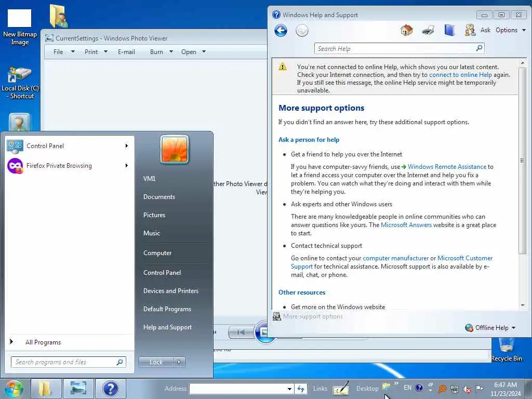The width and height of the screenshot is (532, 399).
Task: Open shutdown options arrow beside Lock
Action: pyautogui.click(x=179, y=362)
